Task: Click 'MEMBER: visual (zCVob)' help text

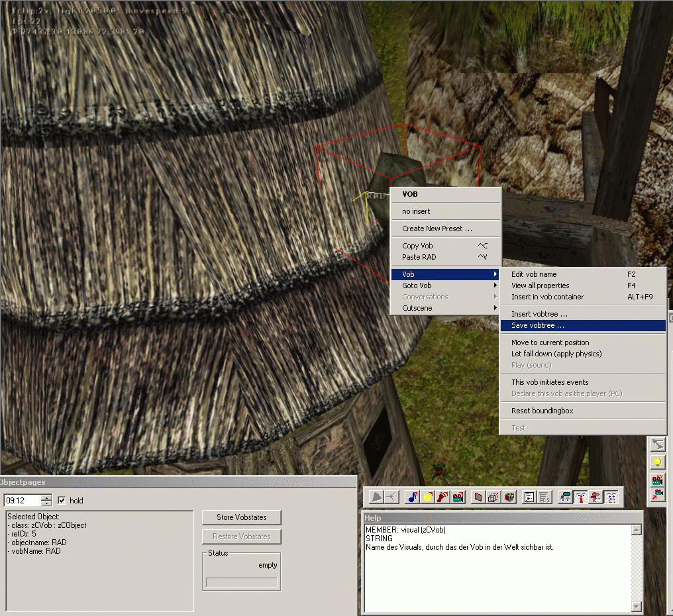Action: [x=405, y=530]
